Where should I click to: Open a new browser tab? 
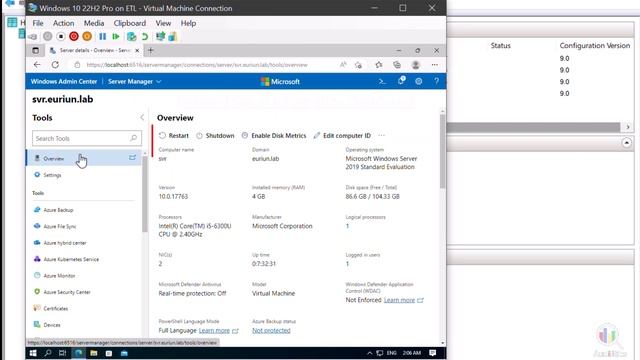151,50
